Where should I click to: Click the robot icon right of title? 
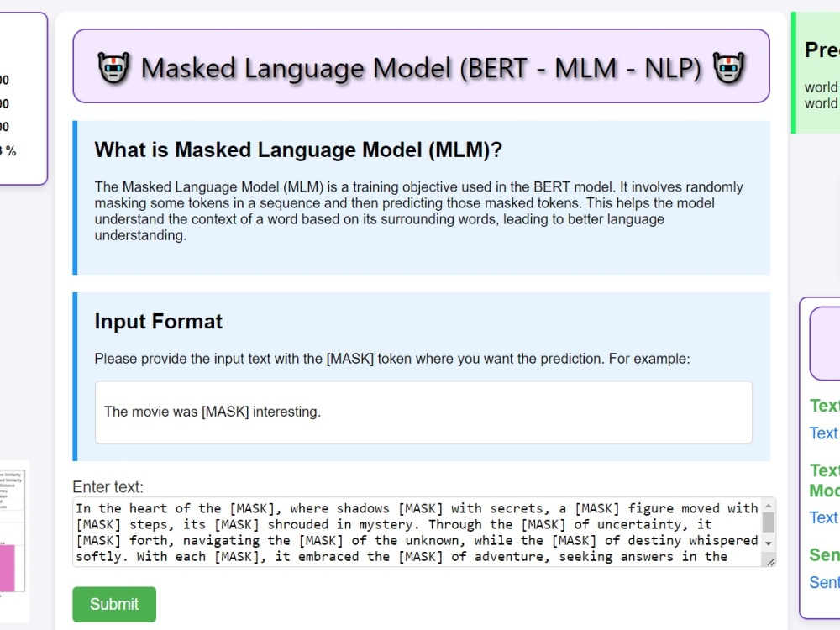(728, 68)
